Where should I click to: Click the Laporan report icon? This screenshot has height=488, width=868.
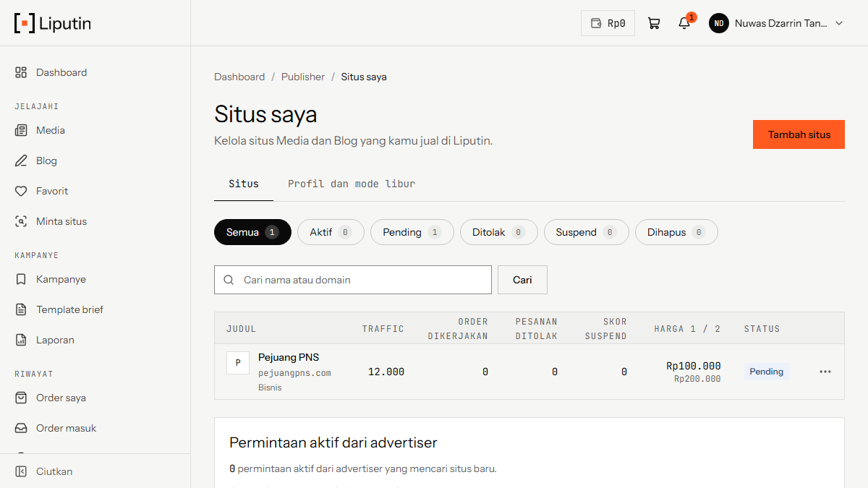pos(21,340)
